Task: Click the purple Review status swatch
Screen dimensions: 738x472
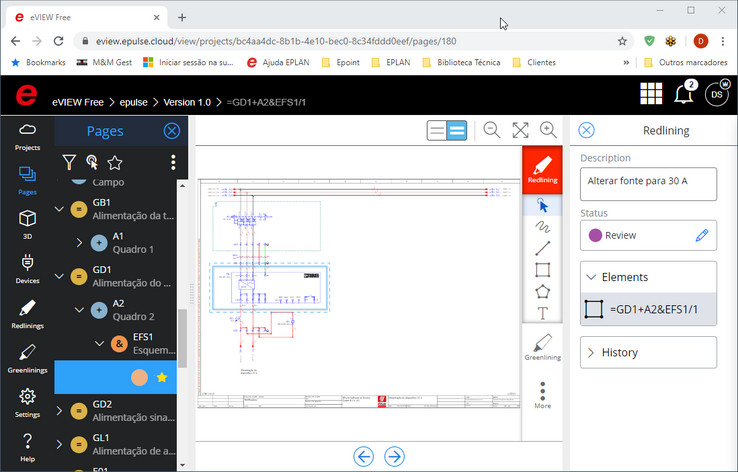Action: pyautogui.click(x=595, y=235)
